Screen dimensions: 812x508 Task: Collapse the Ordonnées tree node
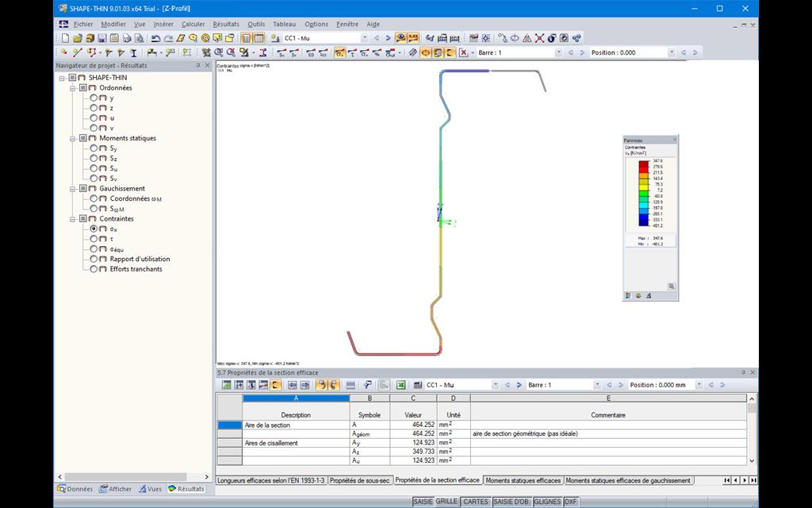(73, 88)
